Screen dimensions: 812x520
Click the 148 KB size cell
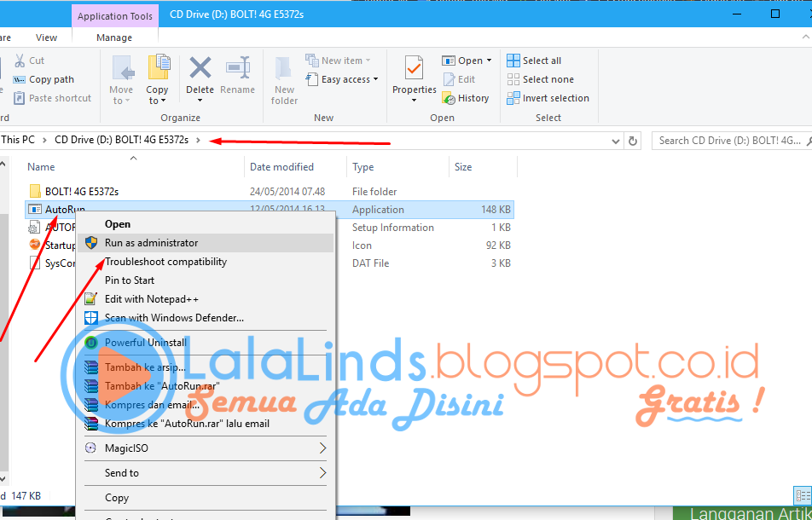click(x=496, y=210)
